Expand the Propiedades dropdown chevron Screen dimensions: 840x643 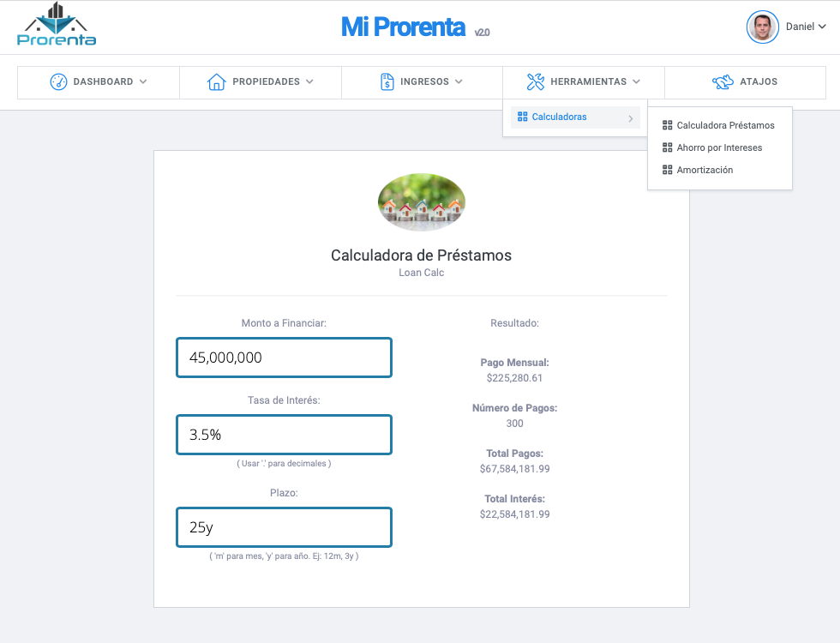309,82
